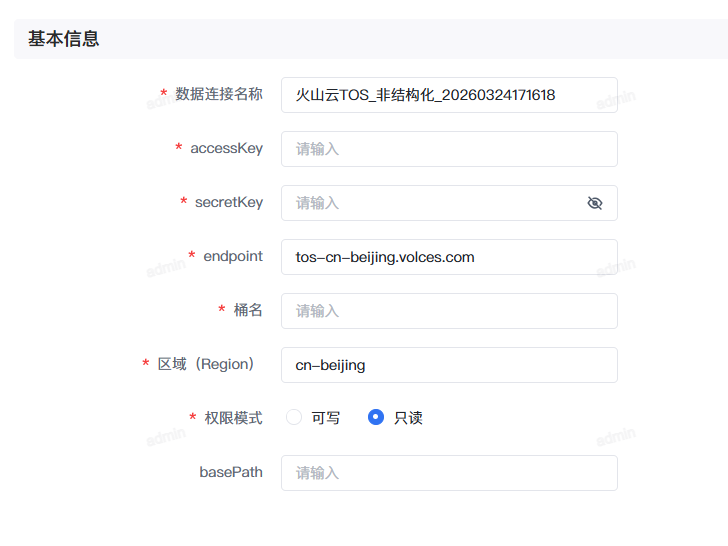Focus the basePath input field
The image size is (728, 546).
coord(449,473)
